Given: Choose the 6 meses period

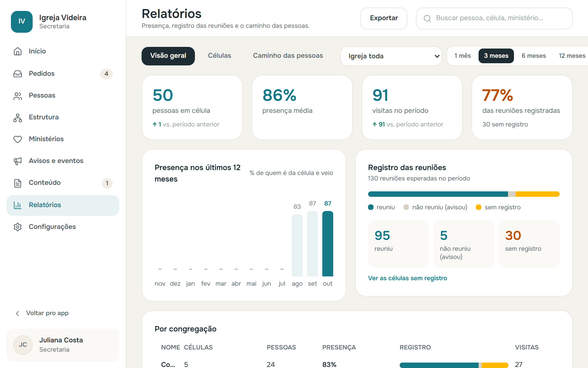Looking at the screenshot, I should (534, 56).
